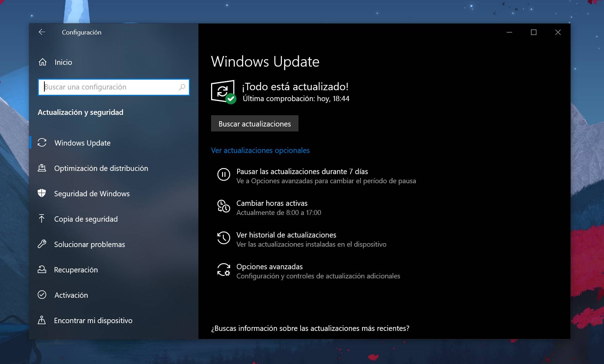
Task: Click 'Actualmente de 8:00 a 17:00' text
Action: [279, 212]
